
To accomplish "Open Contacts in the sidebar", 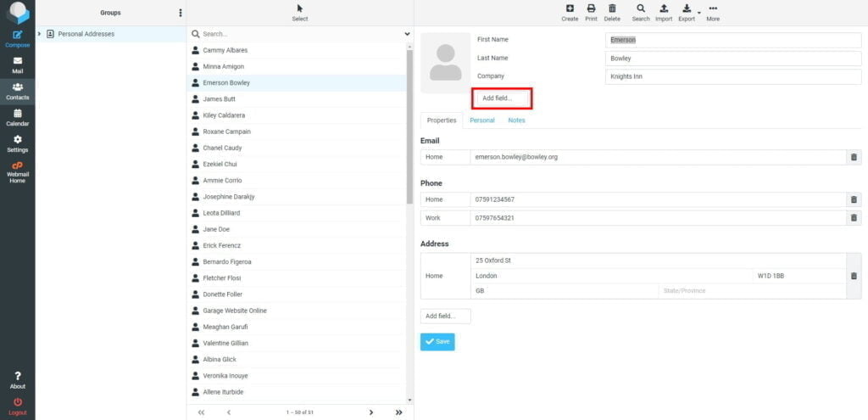I will coord(17,92).
